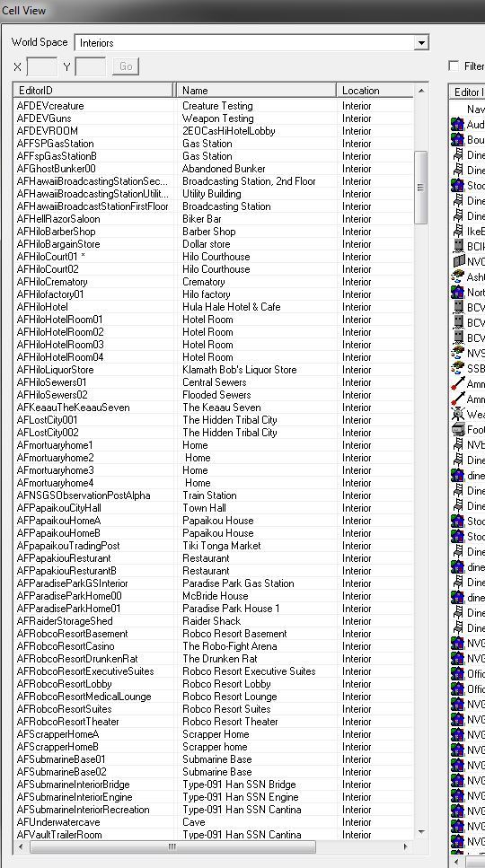Select the 'Flooded Sewers' cell entry
Image resolution: width=485 pixels, height=868 pixels.
click(x=216, y=395)
